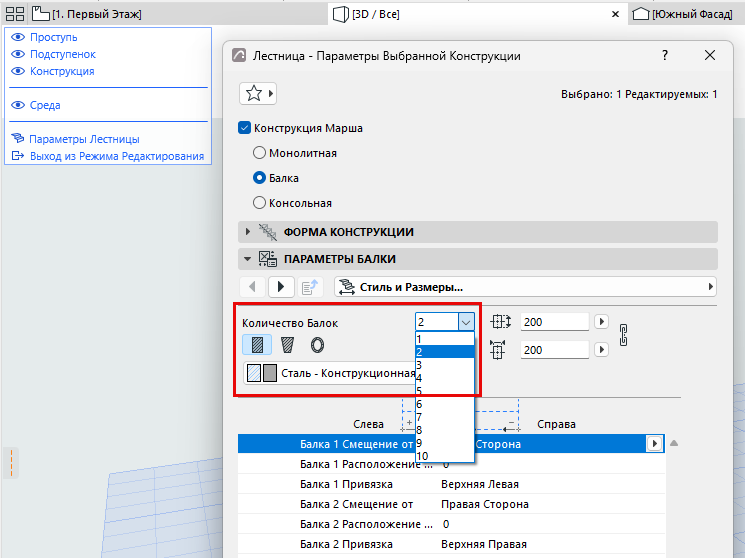Viewport: 745px width, 558px height.
Task: Click the previous page arrow button
Action: coord(252,287)
